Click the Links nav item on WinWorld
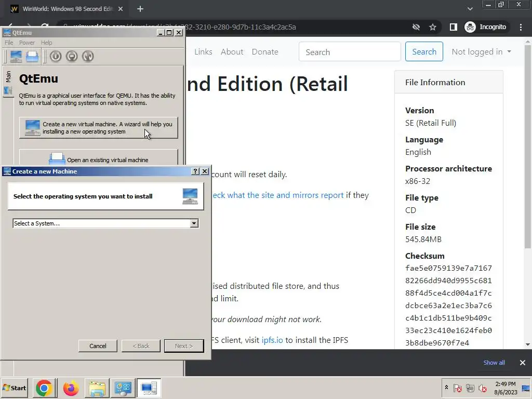Viewport: 532px width, 399px height. pos(203,52)
